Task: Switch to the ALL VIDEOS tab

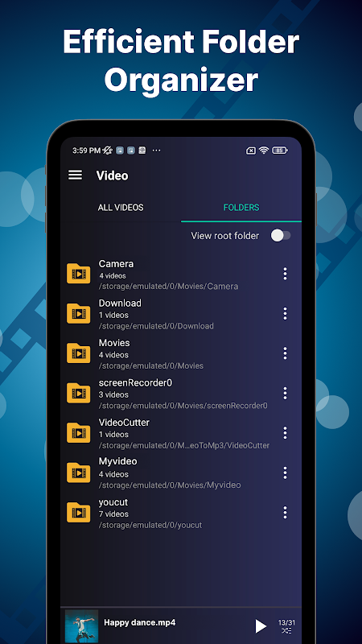Action: click(121, 208)
